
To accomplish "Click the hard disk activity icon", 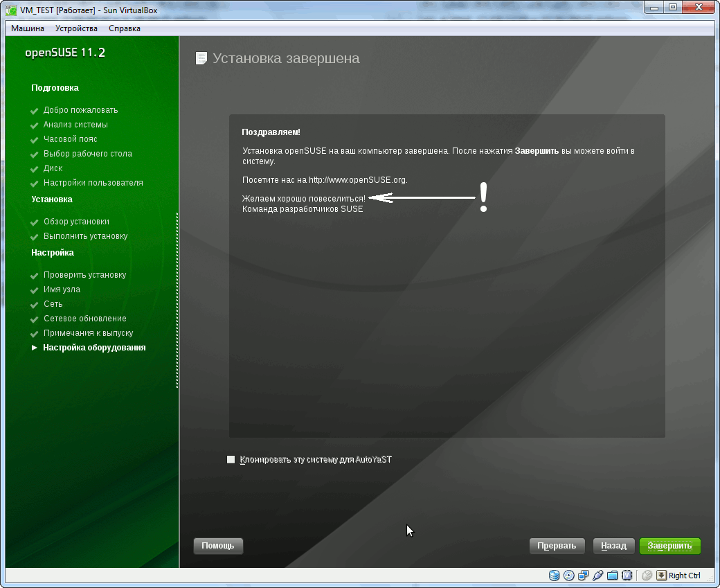I will (554, 576).
